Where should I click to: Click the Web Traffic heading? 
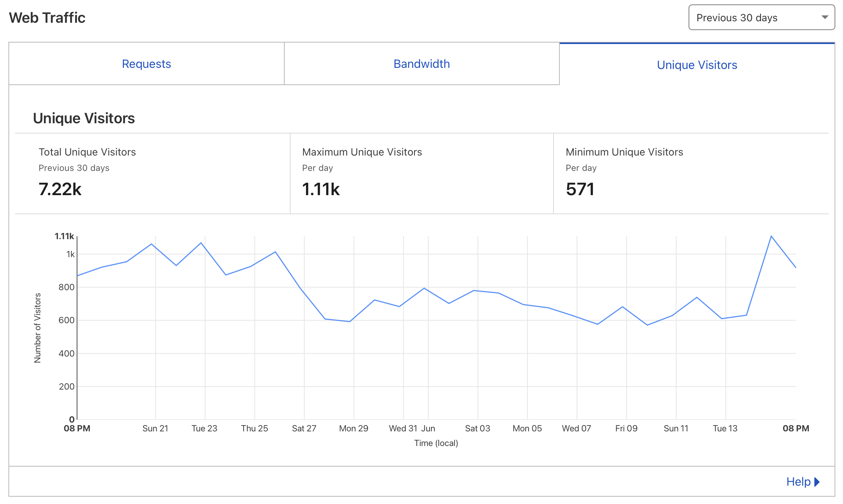[x=47, y=18]
